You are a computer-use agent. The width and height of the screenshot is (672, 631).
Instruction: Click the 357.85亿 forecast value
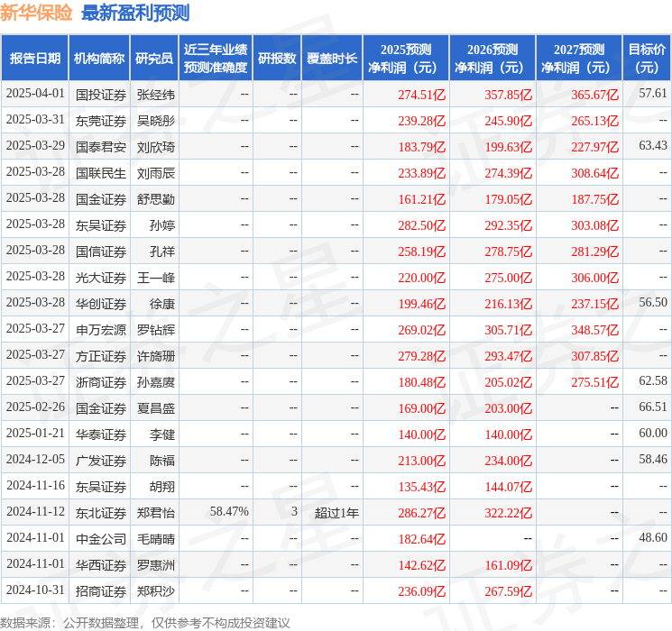click(509, 95)
